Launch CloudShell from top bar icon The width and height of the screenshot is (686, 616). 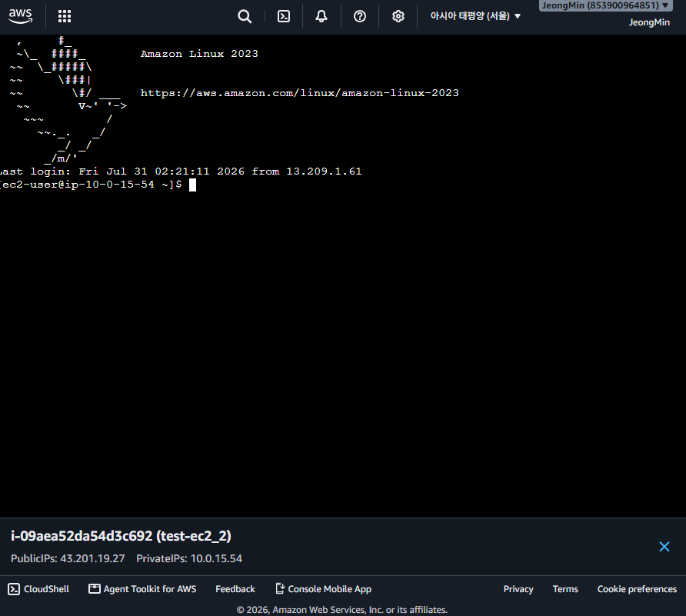click(284, 16)
